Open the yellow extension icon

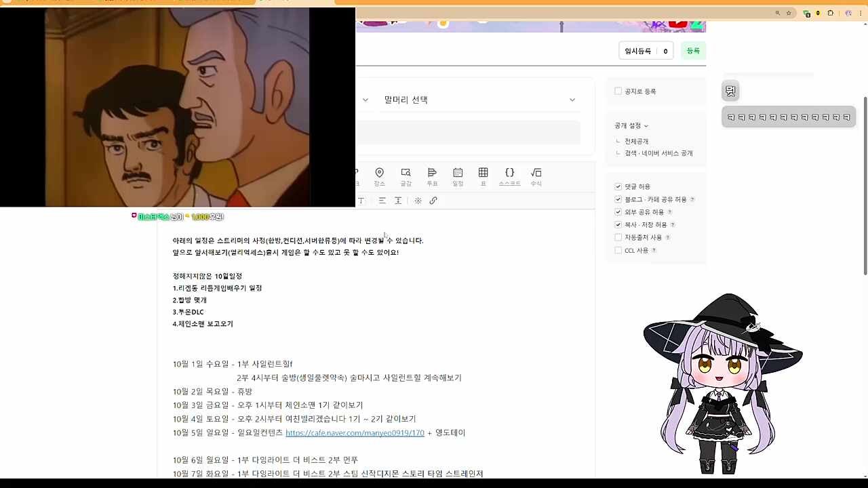[x=818, y=13]
